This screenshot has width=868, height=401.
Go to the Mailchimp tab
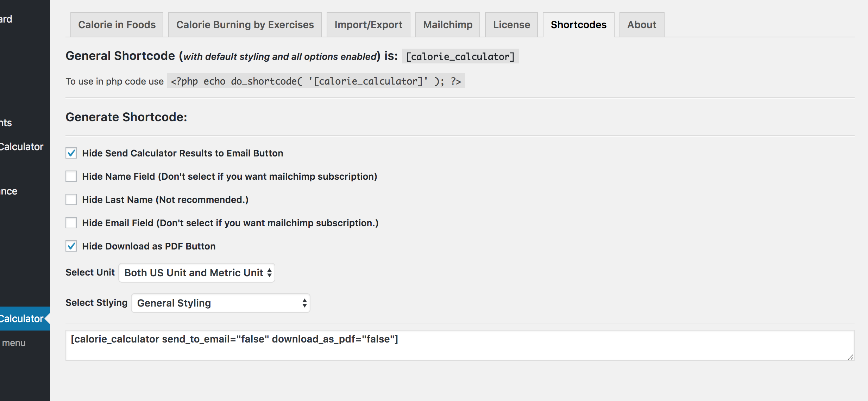(448, 25)
